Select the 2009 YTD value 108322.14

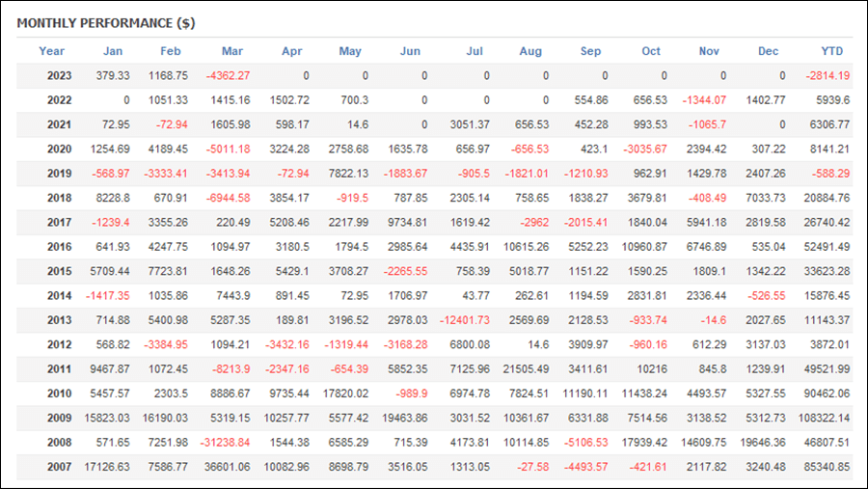click(x=824, y=419)
